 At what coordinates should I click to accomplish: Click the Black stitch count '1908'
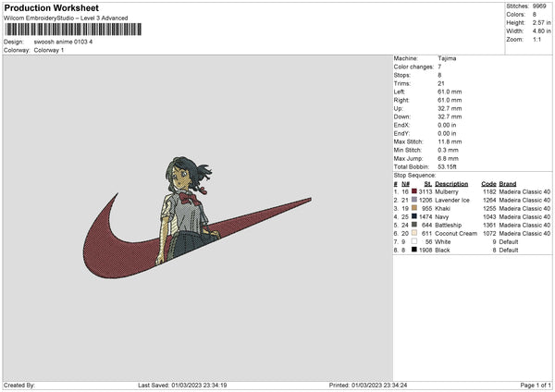click(425, 251)
